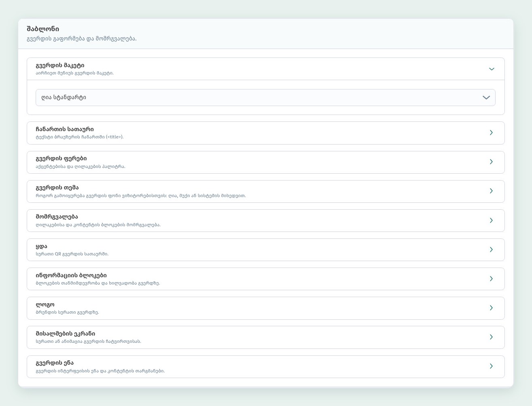
Task: Click the ყდა heading
Action: point(41,247)
